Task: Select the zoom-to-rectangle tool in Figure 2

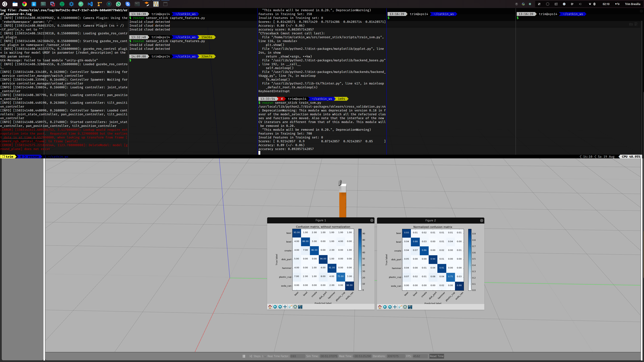Action: pyautogui.click(x=400, y=307)
